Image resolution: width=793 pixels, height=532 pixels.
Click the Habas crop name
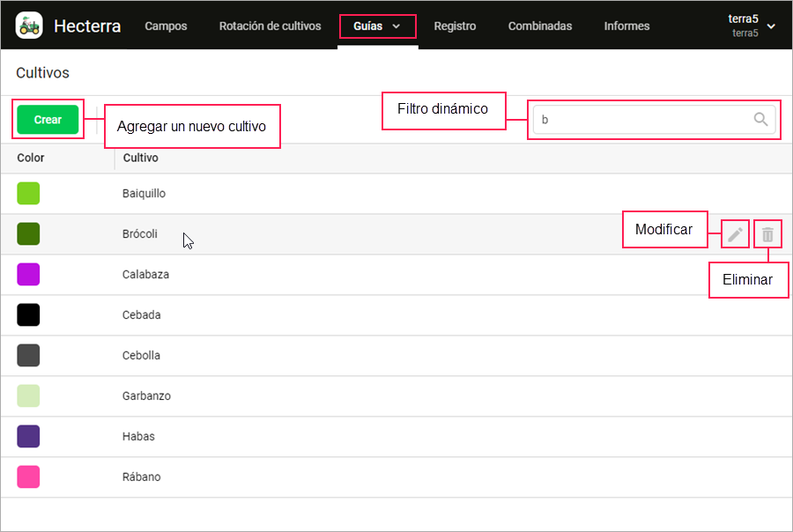pyautogui.click(x=138, y=436)
